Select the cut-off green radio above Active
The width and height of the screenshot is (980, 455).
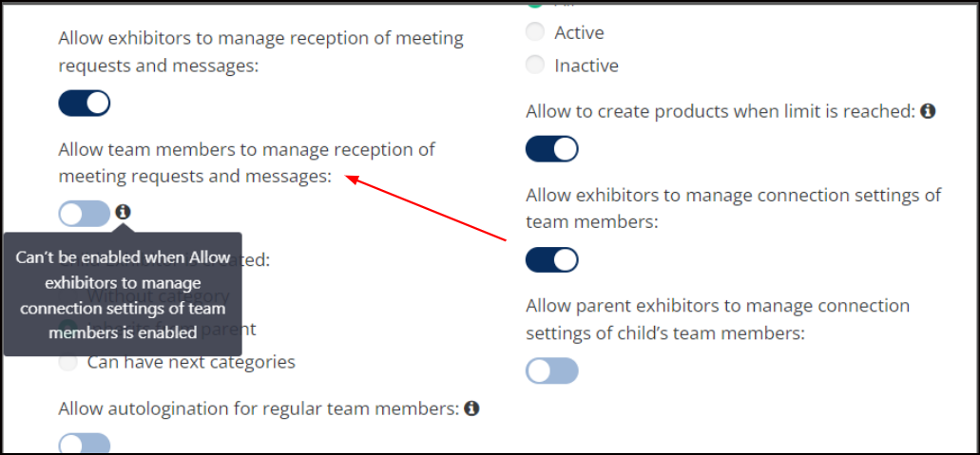tap(535, 5)
